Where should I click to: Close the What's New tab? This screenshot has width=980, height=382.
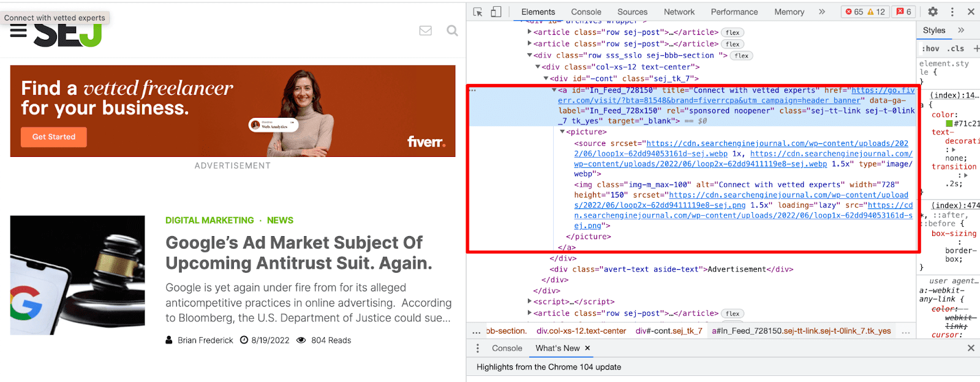click(x=587, y=348)
